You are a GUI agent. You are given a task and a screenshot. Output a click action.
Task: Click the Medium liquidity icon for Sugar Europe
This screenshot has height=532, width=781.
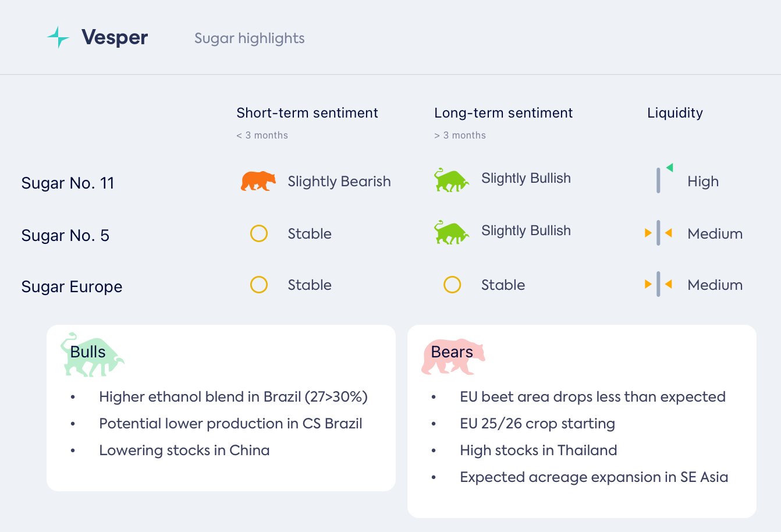pos(658,285)
